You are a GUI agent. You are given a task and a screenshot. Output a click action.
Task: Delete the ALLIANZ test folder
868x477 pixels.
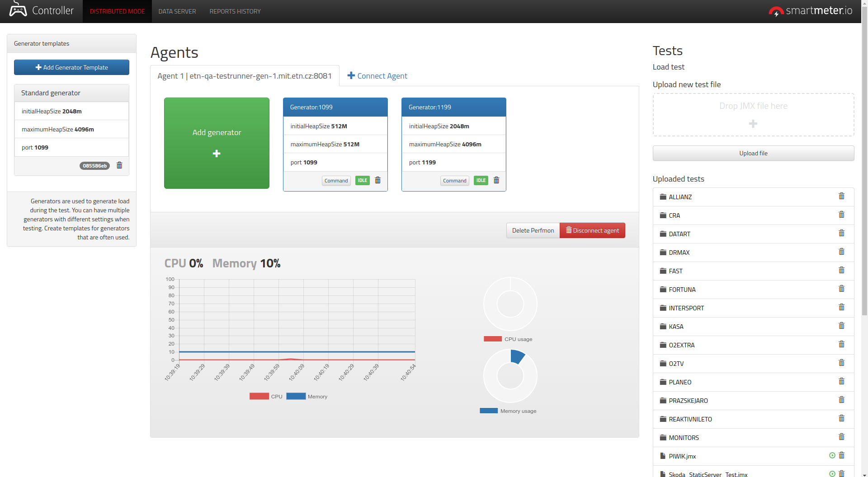click(x=841, y=196)
